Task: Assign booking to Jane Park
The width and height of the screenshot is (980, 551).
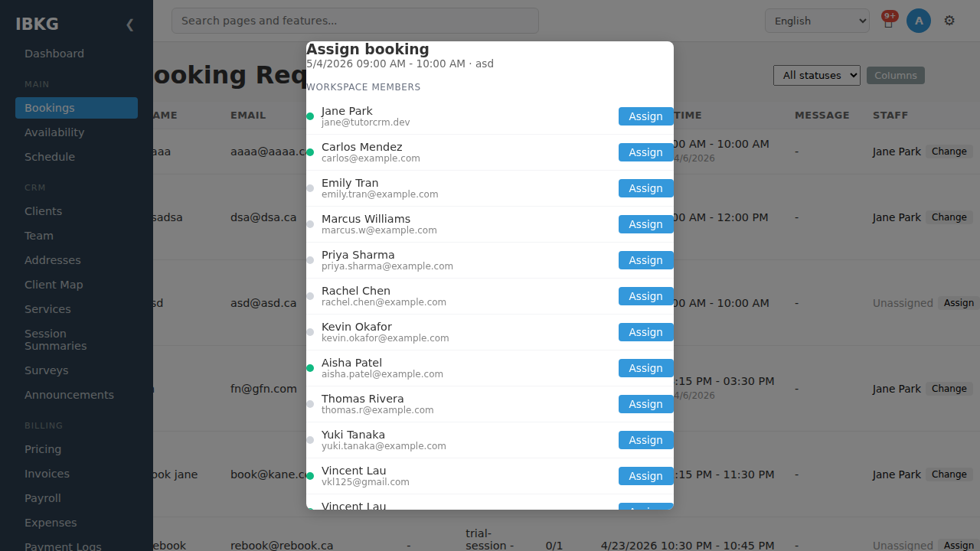Action: pos(645,116)
